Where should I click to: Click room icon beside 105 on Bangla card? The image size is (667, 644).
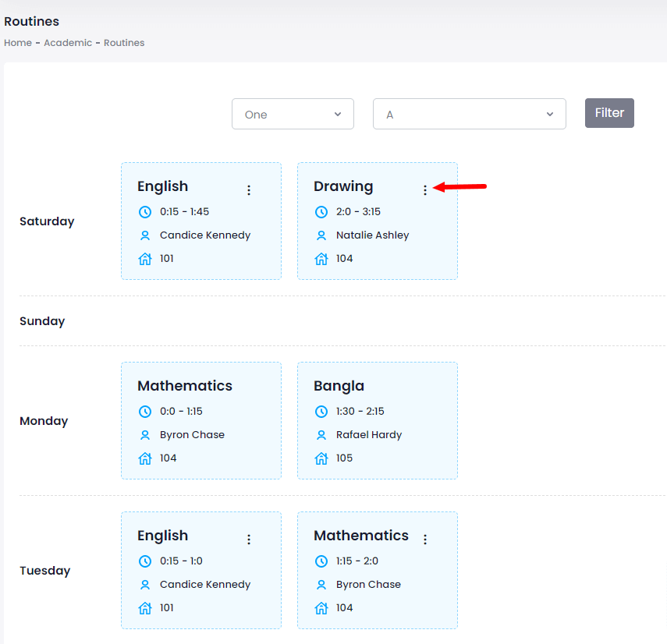point(321,458)
